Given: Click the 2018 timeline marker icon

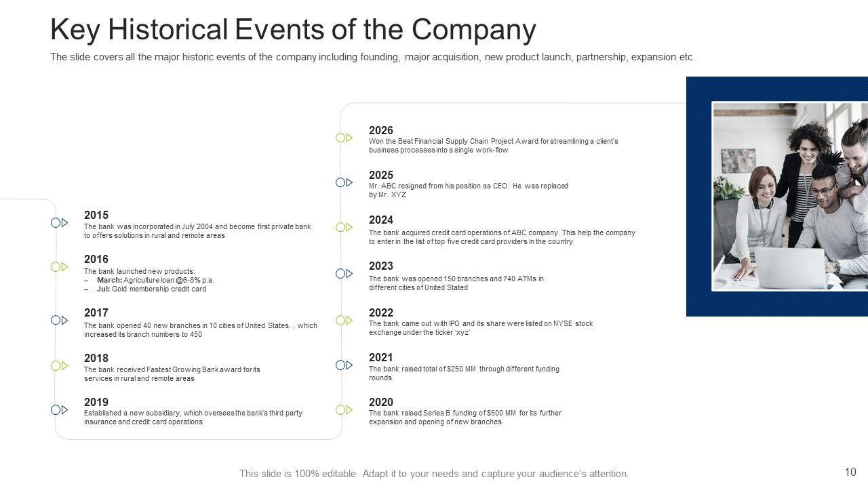Looking at the screenshot, I should [x=60, y=366].
